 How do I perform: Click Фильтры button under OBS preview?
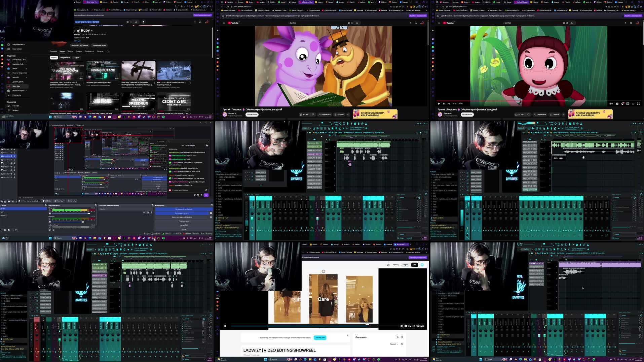tap(59, 201)
